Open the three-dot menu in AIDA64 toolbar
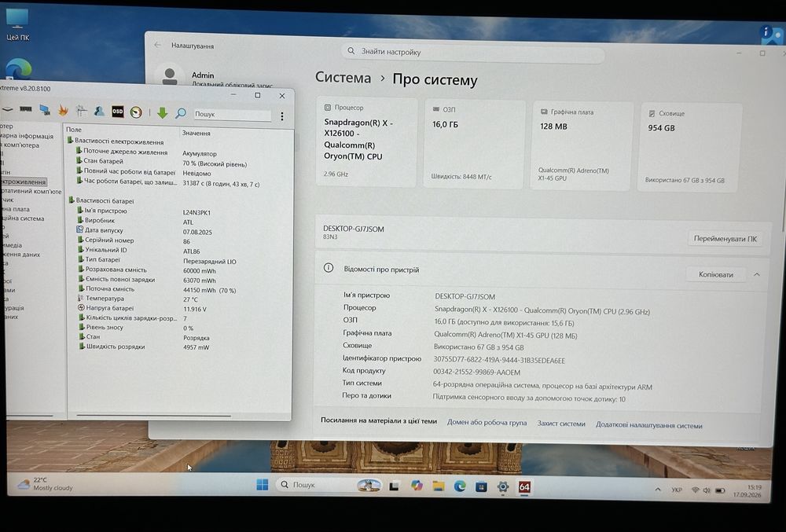This screenshot has height=532, width=786. pos(282,116)
